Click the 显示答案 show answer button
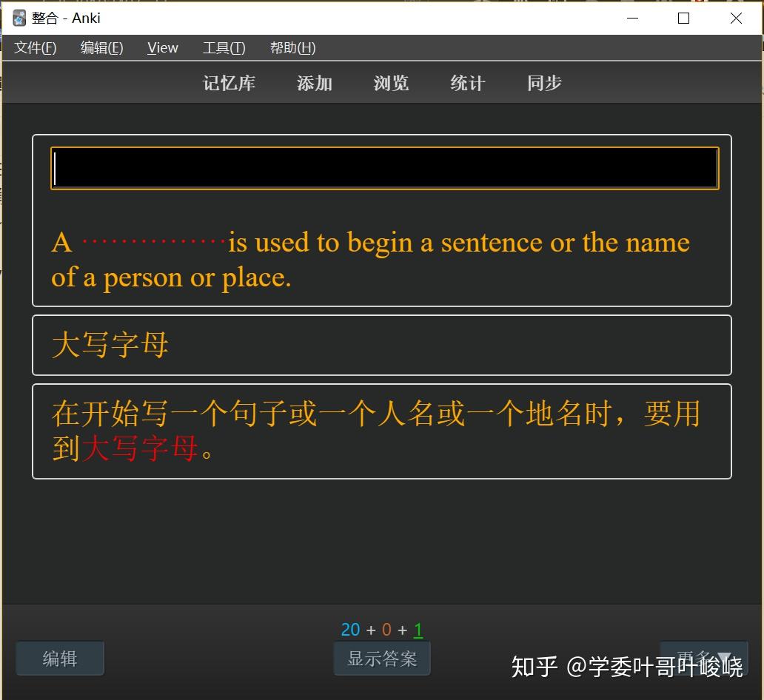This screenshot has height=700, width=764. coord(382,659)
